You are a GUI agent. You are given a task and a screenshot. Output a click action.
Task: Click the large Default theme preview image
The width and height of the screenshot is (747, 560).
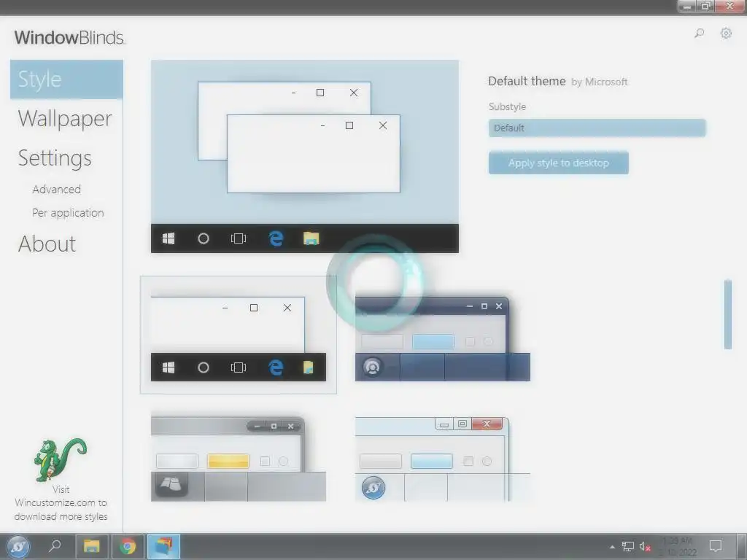[305, 156]
